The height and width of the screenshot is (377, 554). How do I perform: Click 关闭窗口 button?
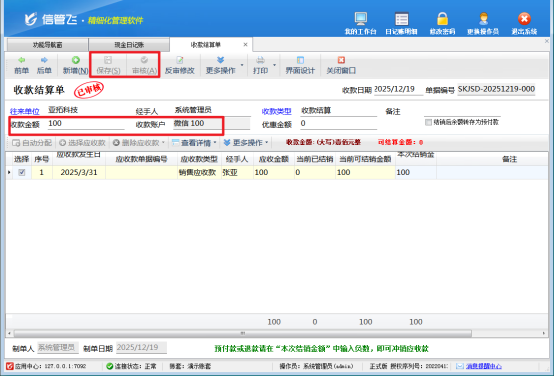[341, 65]
